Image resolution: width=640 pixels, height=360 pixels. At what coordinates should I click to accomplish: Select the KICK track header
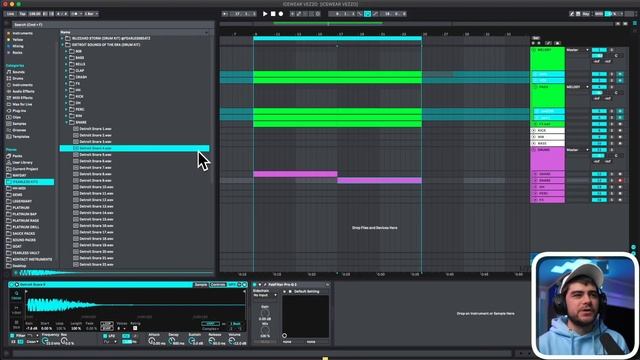(548, 131)
